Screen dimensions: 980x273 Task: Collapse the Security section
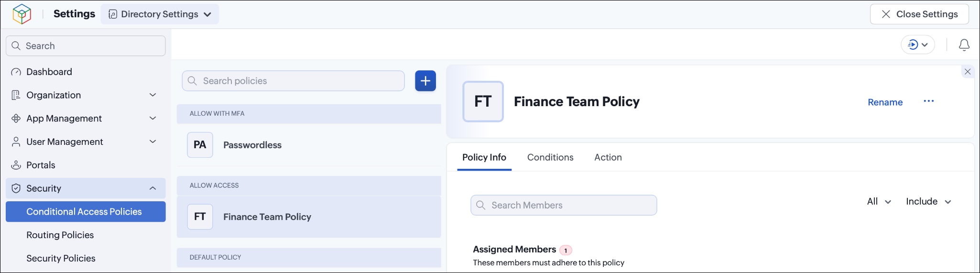pyautogui.click(x=152, y=188)
